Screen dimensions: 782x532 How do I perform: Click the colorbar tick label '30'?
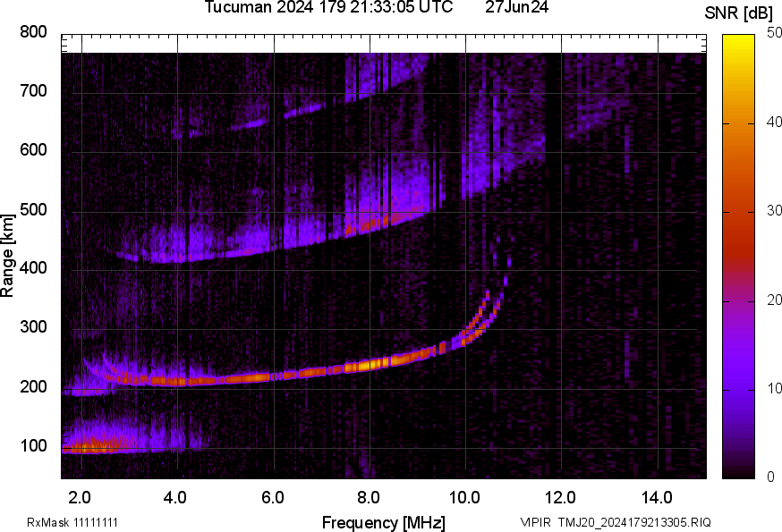pos(774,211)
